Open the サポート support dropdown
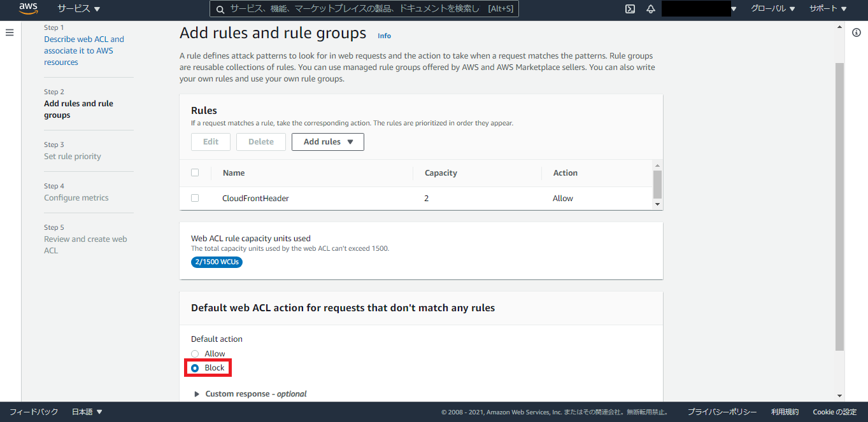The width and height of the screenshot is (868, 422). [x=828, y=9]
